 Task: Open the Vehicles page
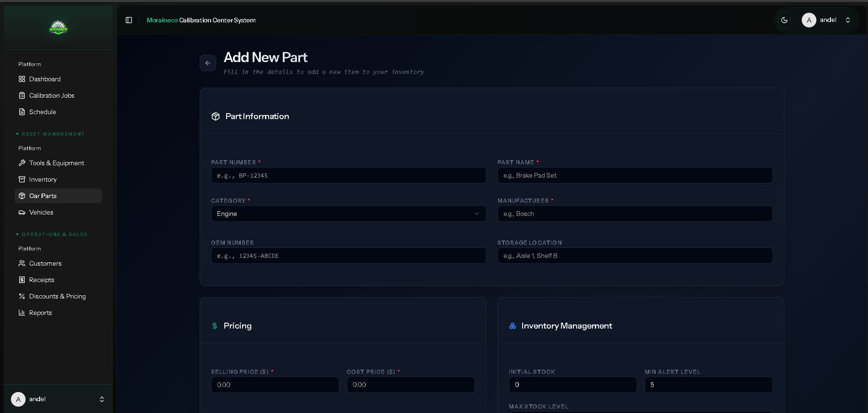pyautogui.click(x=58, y=212)
